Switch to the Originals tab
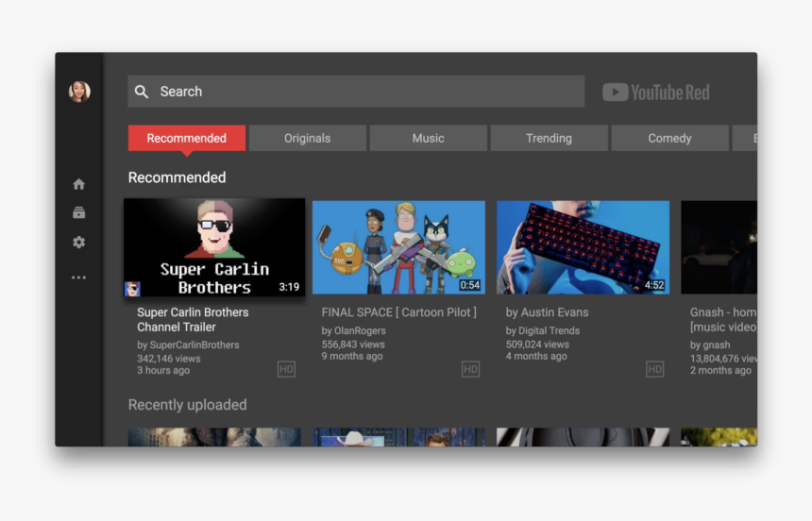812x521 pixels. click(307, 139)
